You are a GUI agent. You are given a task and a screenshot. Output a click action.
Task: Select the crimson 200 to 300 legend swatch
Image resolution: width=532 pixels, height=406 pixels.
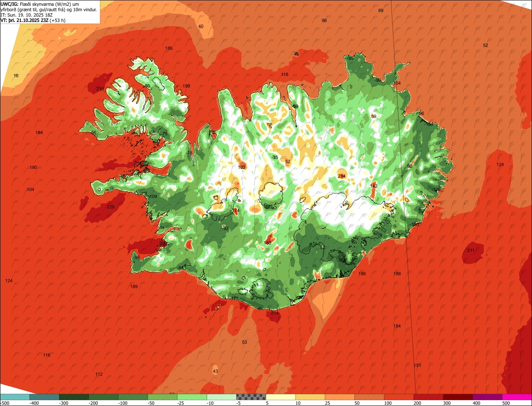coord(429,396)
